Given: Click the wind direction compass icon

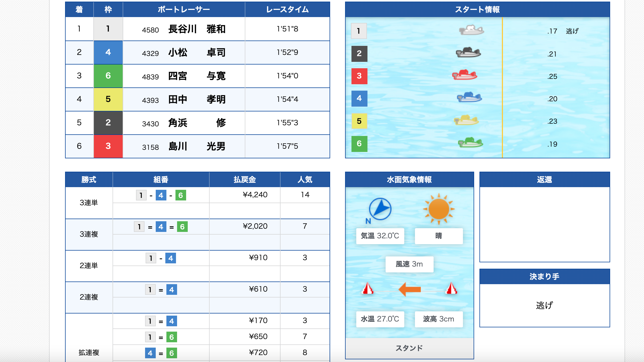Looking at the screenshot, I should [380, 209].
